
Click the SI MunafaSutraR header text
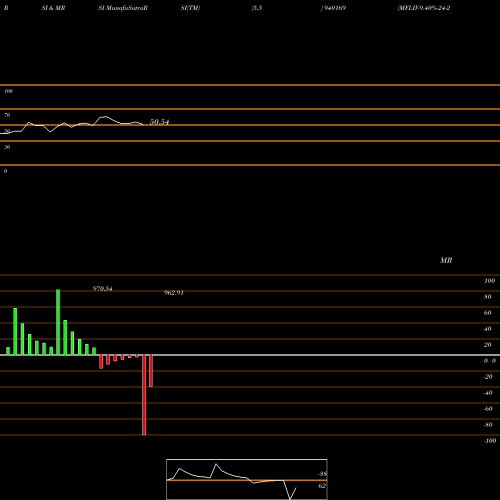(x=123, y=8)
